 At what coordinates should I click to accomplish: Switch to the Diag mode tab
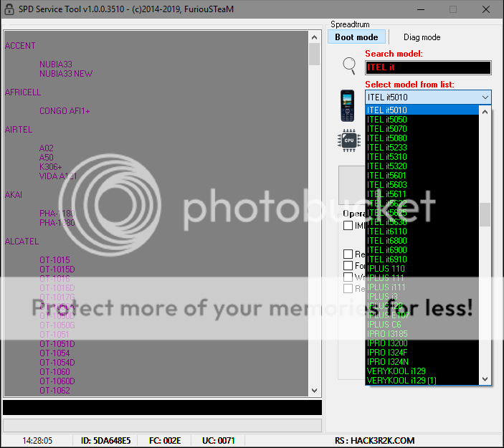point(422,37)
